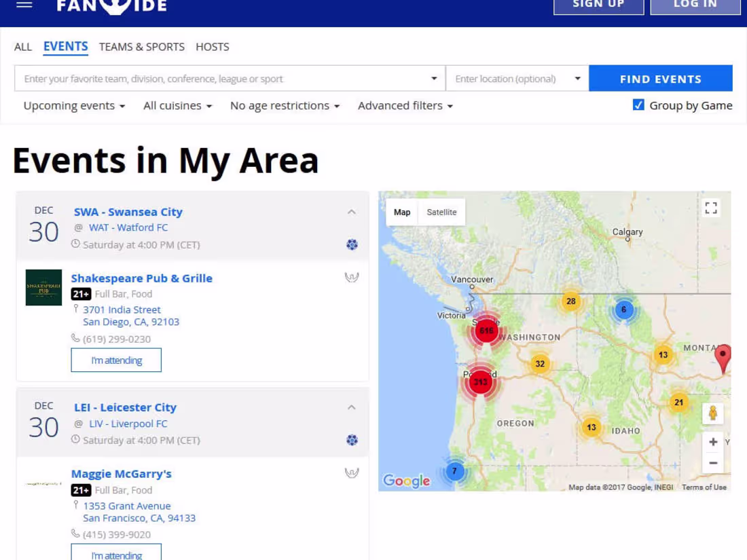Open the LEI - Leicester City link
Viewport: 747px width, 560px height.
126,408
